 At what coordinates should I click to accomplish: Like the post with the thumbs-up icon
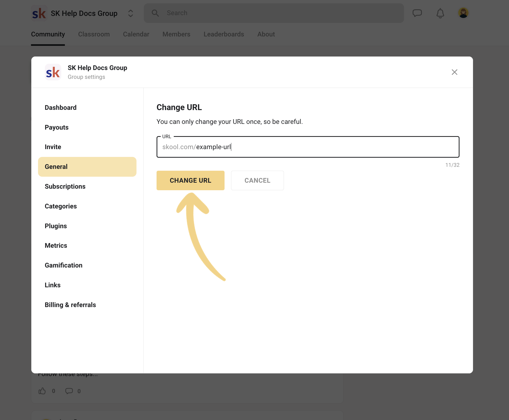pos(42,391)
